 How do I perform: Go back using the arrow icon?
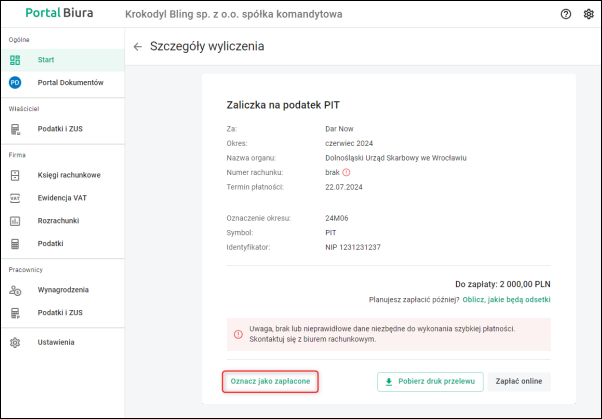[137, 46]
